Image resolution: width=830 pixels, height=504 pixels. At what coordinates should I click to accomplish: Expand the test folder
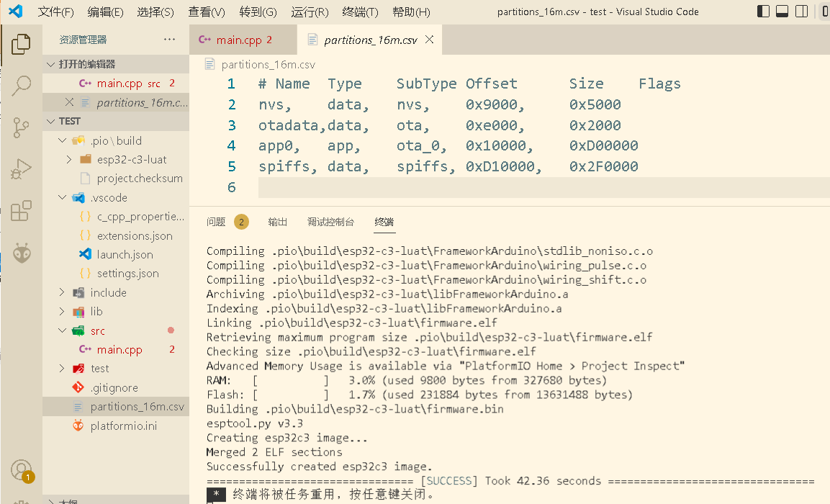pos(115,369)
